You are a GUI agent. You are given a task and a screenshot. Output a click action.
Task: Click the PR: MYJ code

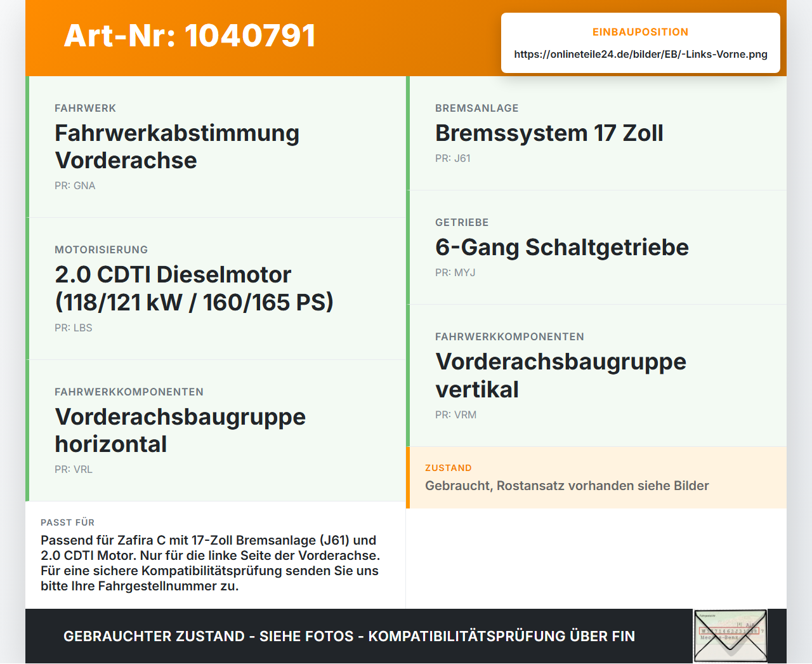tap(455, 272)
